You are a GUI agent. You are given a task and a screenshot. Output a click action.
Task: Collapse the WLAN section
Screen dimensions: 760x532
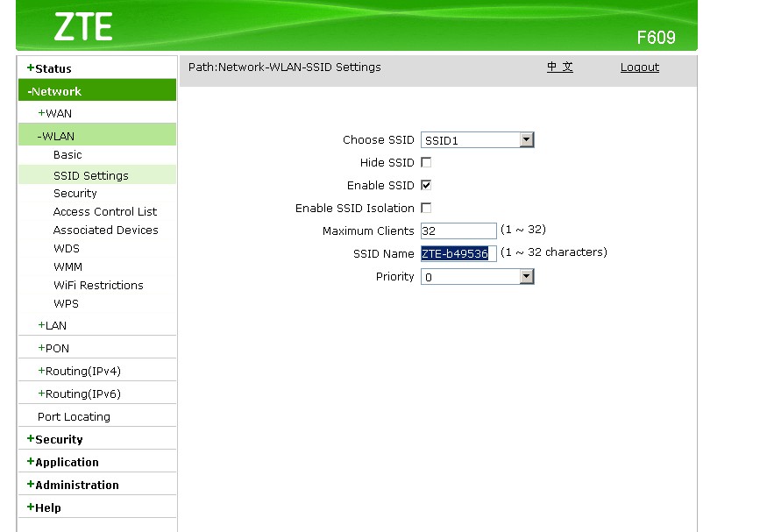click(x=55, y=135)
